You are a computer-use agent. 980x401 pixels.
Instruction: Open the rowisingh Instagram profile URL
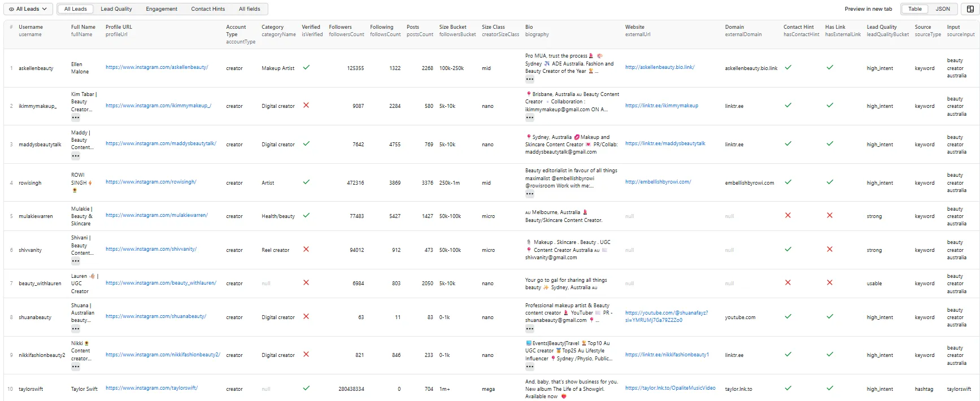pos(151,182)
